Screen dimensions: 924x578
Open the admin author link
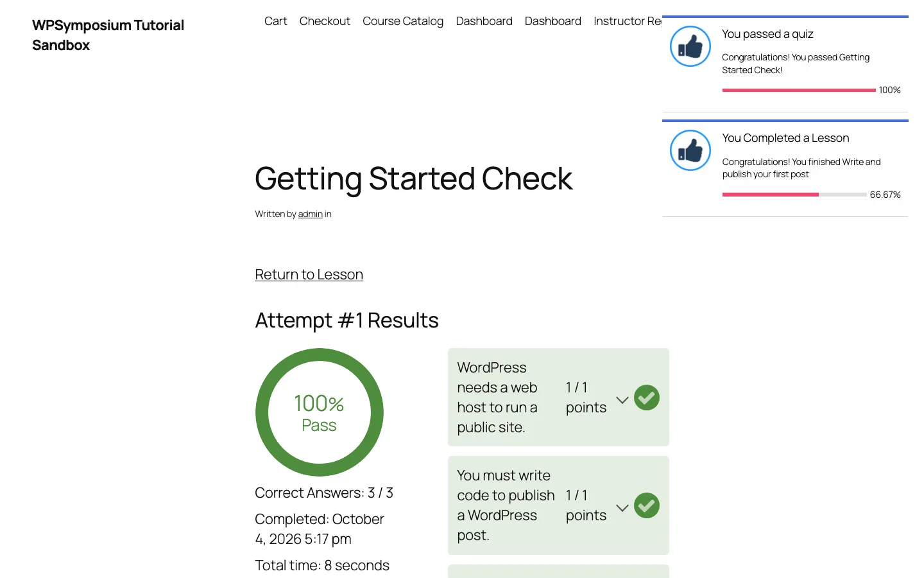(311, 214)
